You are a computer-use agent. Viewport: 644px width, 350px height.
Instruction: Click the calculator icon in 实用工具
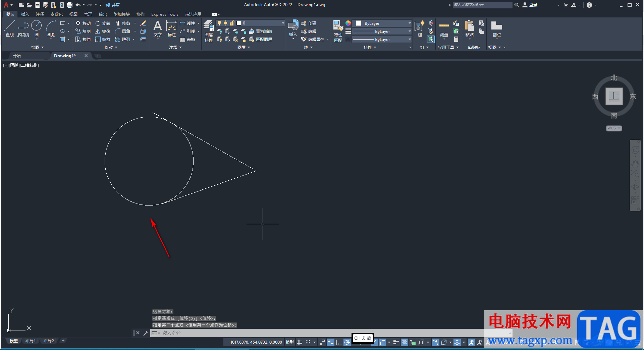point(456,39)
